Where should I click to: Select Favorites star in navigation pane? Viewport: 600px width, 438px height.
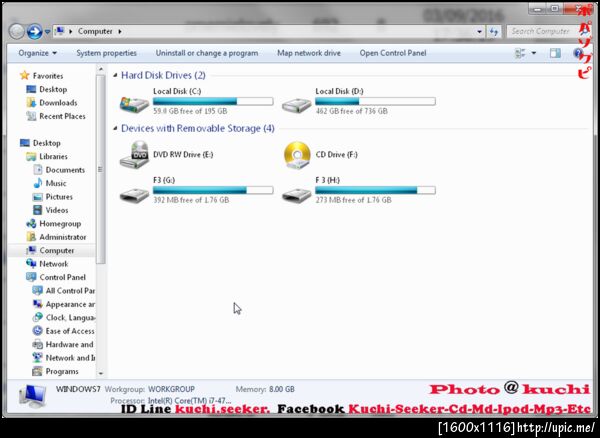point(24,75)
